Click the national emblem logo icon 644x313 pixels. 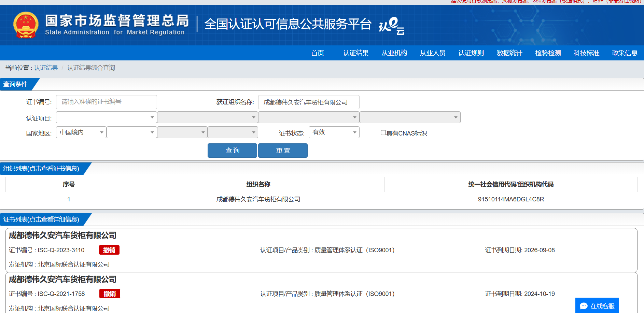pyautogui.click(x=26, y=25)
